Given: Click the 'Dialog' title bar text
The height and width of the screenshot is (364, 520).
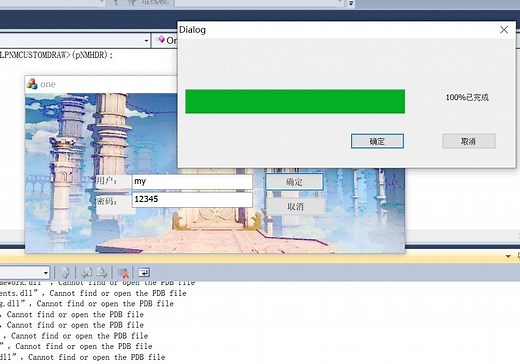Looking at the screenshot, I should coord(192,30).
